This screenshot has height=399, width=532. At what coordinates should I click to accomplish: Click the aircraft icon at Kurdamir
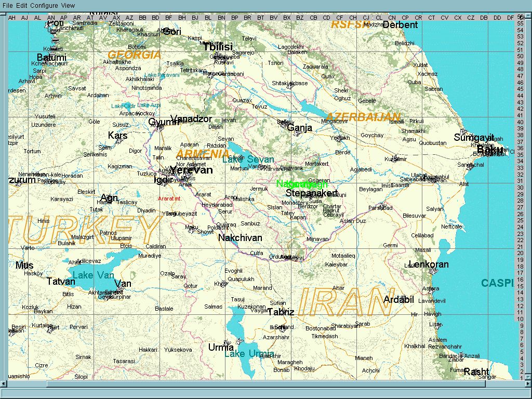395,158
